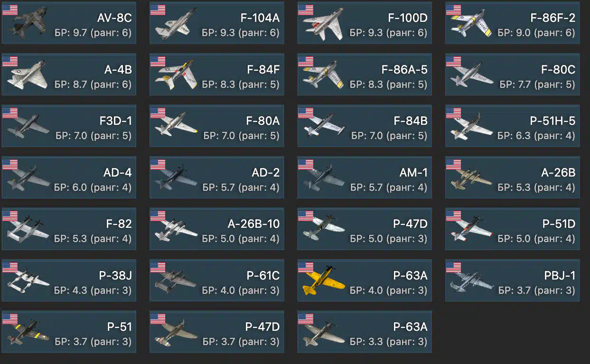590x364 pixels.
Task: Select the AV-8C aircraft card
Action: click(x=69, y=23)
